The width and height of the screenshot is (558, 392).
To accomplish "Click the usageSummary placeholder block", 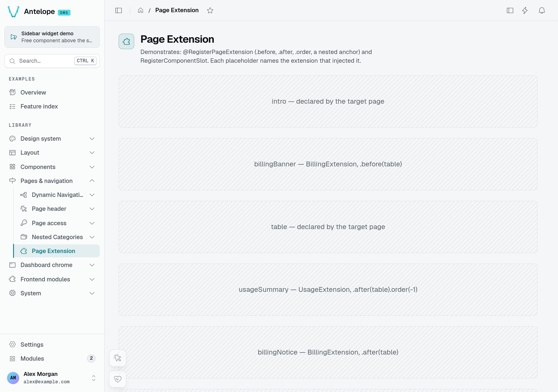I will (x=328, y=289).
